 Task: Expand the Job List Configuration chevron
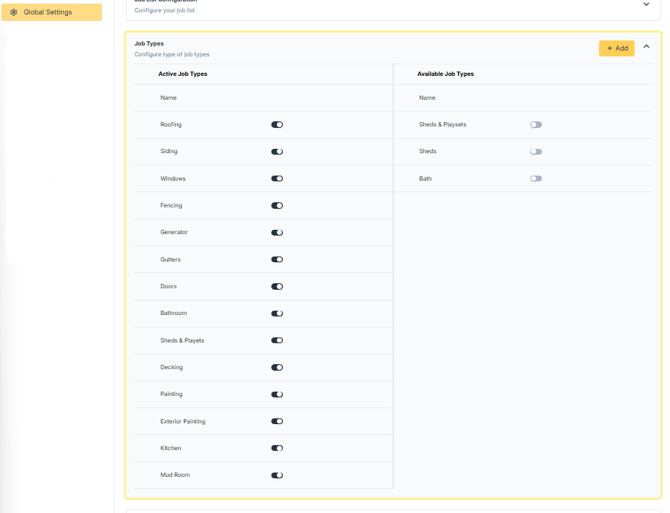646,4
